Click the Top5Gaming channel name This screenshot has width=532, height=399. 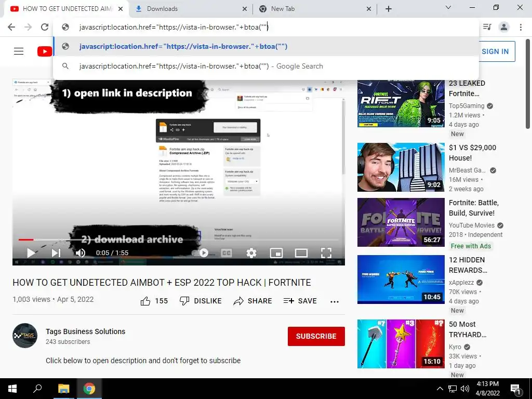click(x=467, y=106)
